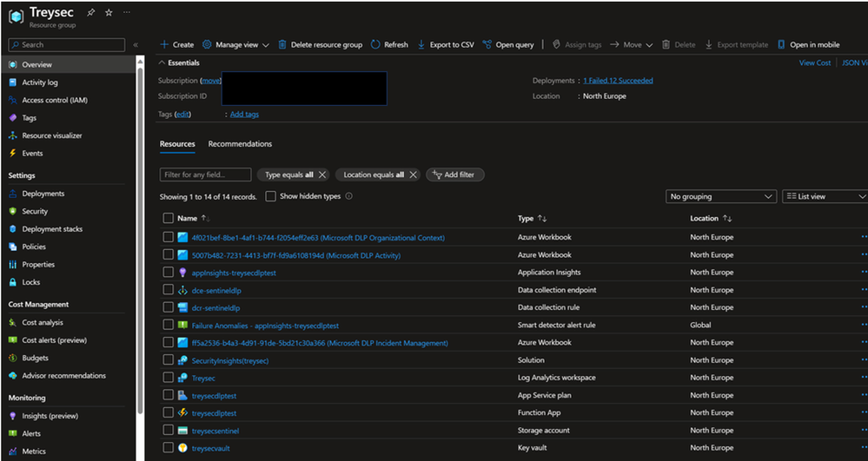868x461 pixels.
Task: Check the treysecvault row
Action: click(x=169, y=448)
